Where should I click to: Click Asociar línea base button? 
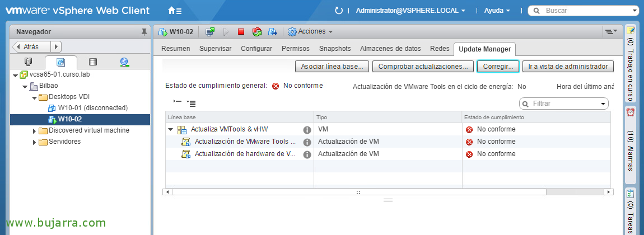point(332,67)
